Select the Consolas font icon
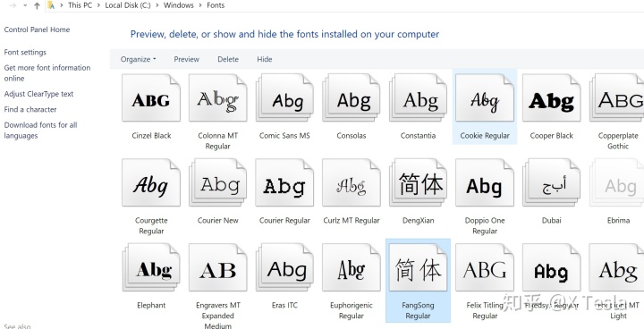644x329 pixels. 352,97
